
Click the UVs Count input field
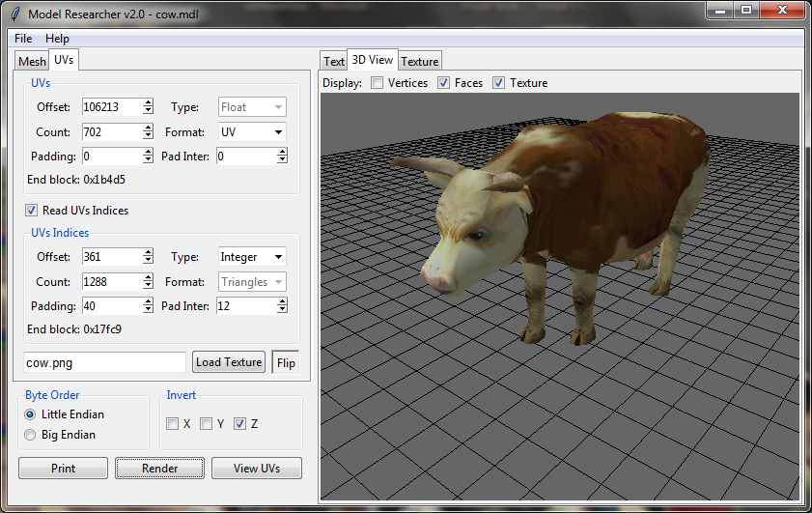tap(112, 131)
